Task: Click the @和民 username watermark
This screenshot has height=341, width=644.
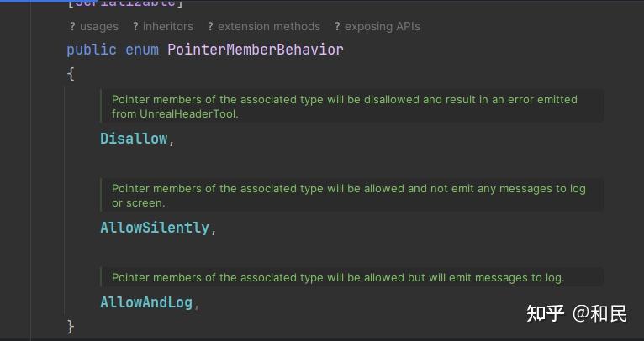Action: pyautogui.click(x=600, y=314)
